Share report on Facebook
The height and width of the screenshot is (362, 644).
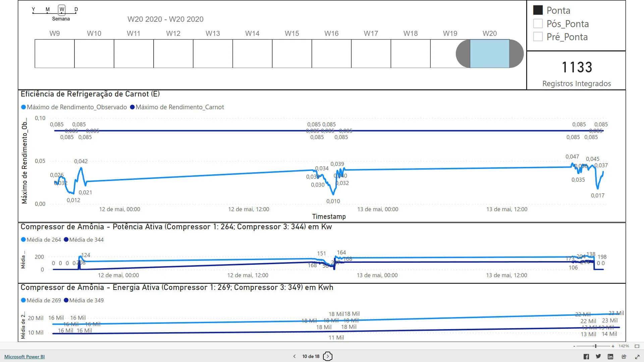[586, 357]
